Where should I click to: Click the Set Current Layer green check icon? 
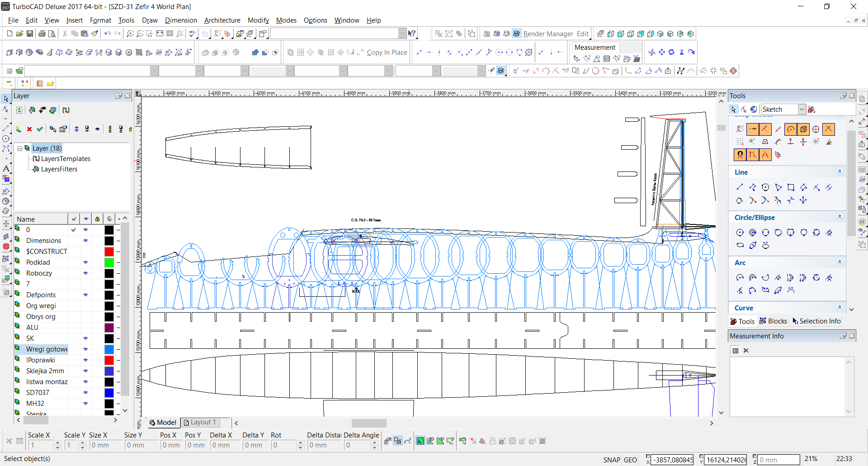(40, 129)
